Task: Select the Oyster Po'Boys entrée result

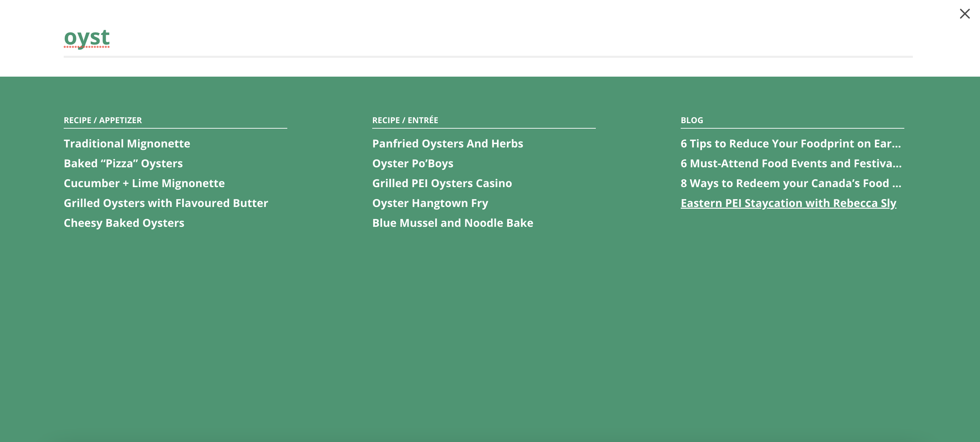Action: 412,164
